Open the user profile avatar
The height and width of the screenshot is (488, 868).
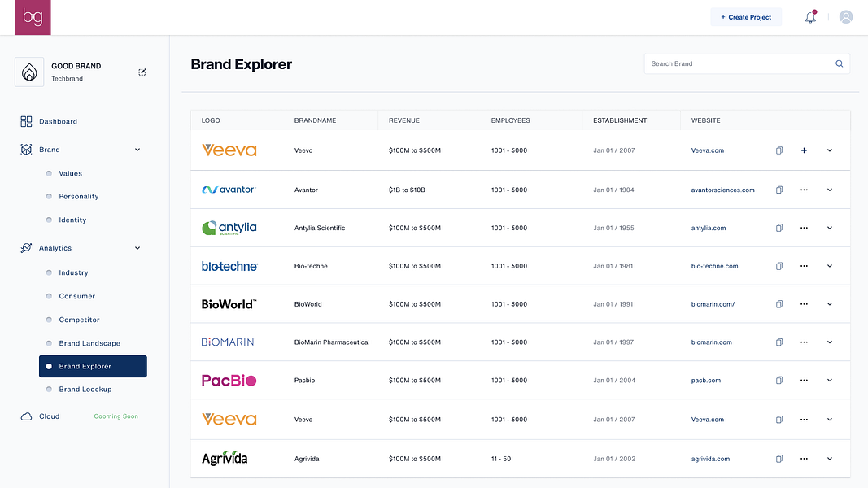tap(846, 17)
